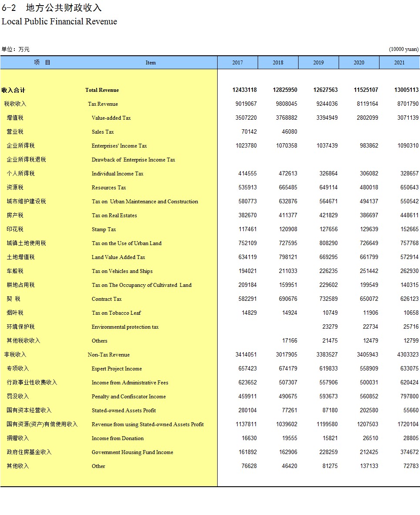Click the 2020 column header
Screen dimensions: 420x515
click(359, 62)
